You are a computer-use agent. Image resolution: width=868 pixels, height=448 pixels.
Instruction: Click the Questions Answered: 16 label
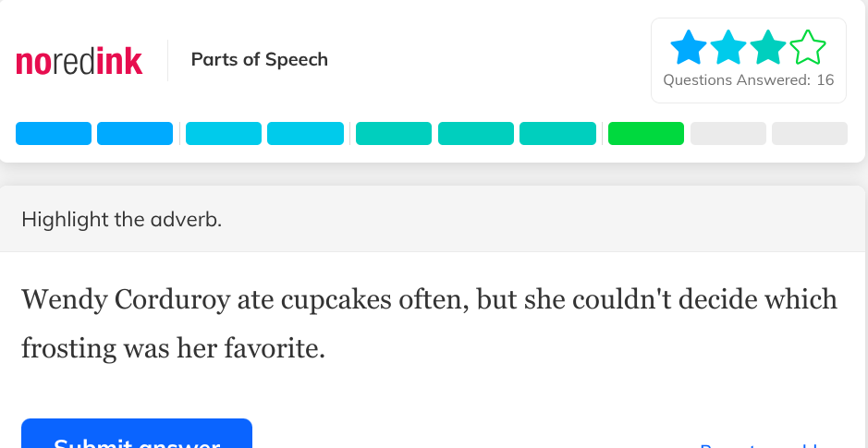pos(748,80)
